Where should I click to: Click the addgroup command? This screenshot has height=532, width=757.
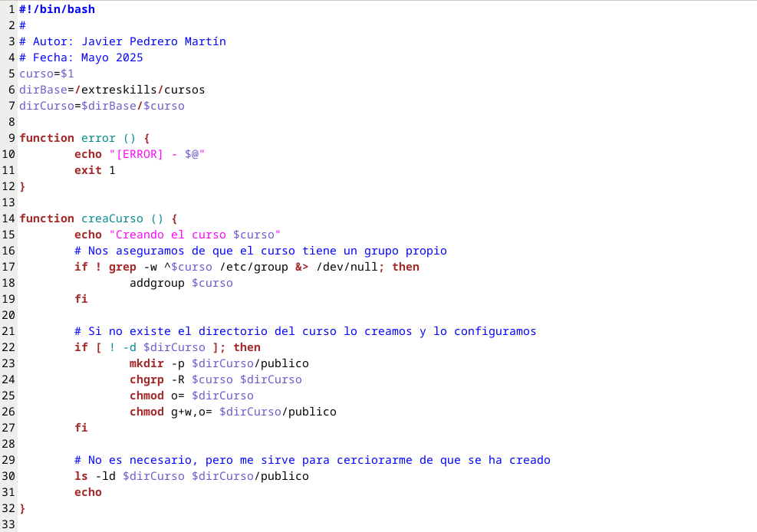click(156, 283)
